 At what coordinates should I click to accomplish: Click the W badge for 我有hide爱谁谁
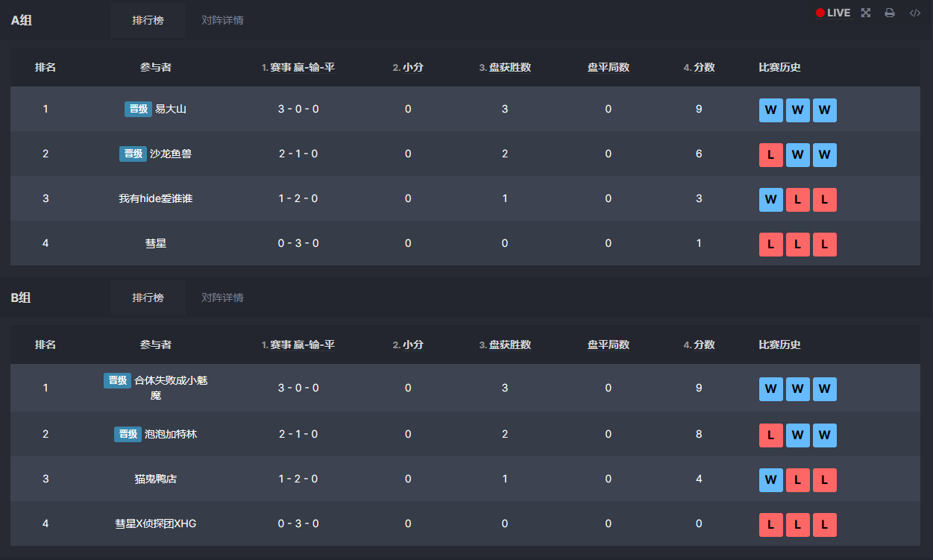coord(771,200)
